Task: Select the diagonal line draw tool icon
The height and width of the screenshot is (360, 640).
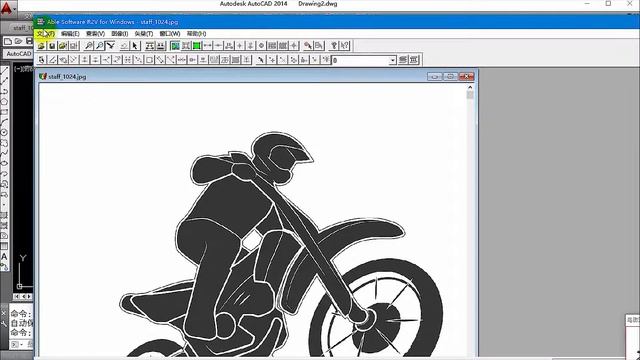Action: pyautogui.click(x=52, y=60)
